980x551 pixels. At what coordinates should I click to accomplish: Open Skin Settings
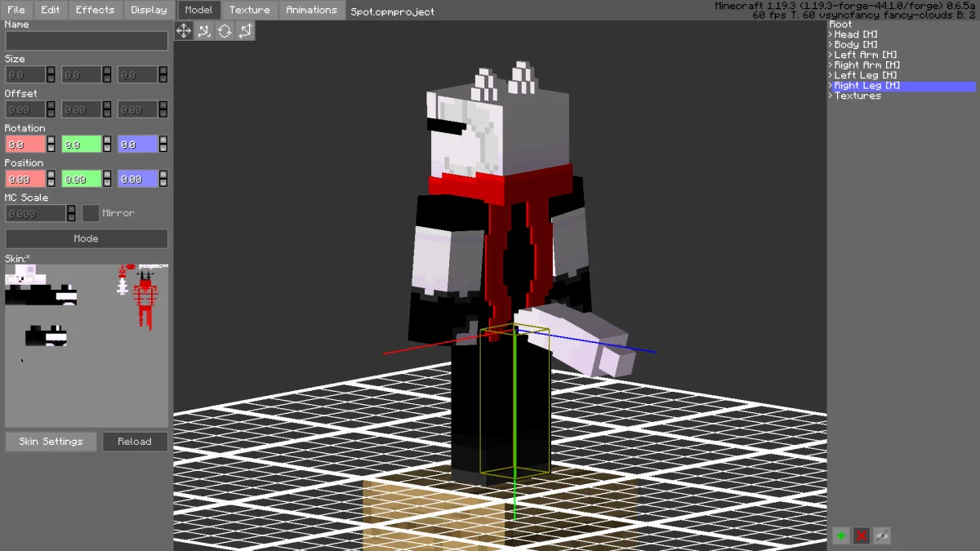(51, 442)
